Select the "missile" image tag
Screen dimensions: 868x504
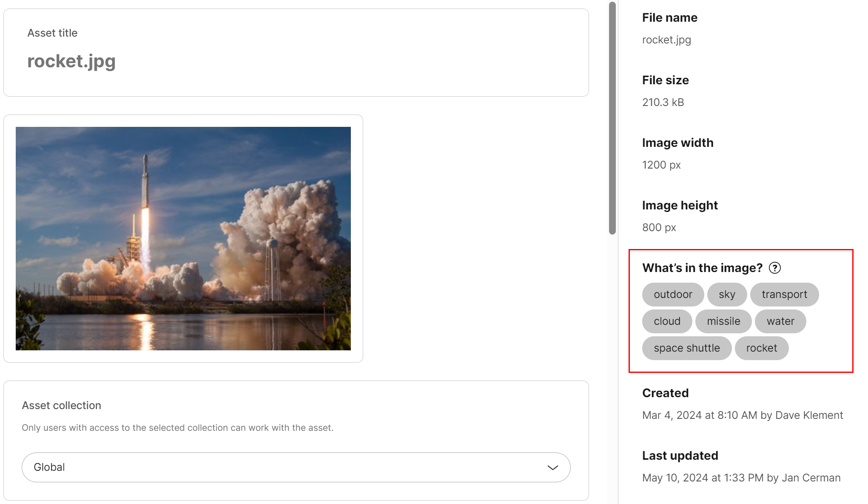723,321
